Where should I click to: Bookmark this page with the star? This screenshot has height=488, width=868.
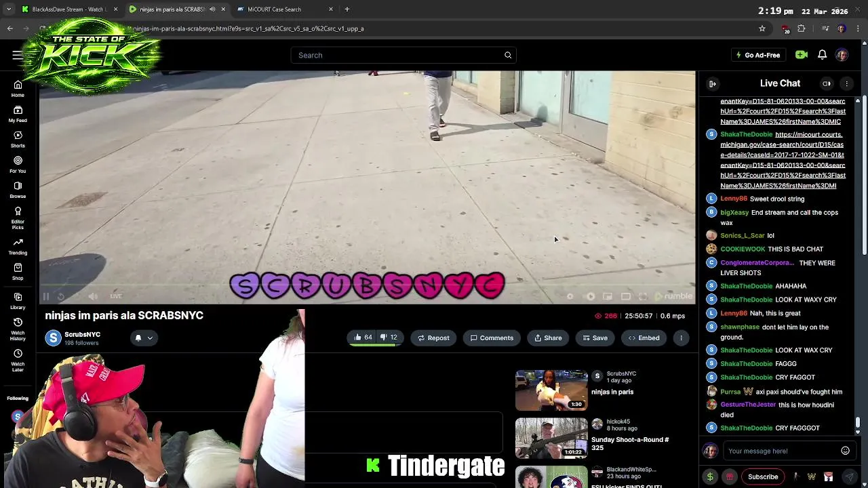click(x=762, y=28)
